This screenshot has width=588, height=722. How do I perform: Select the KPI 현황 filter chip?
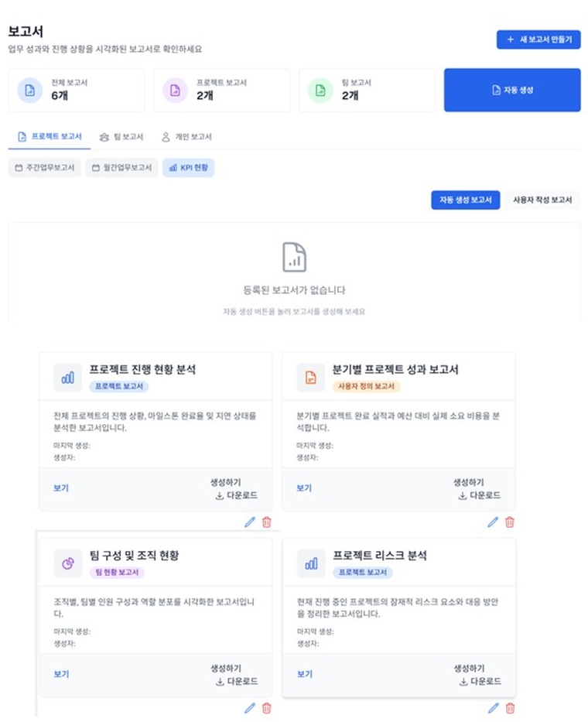click(188, 167)
